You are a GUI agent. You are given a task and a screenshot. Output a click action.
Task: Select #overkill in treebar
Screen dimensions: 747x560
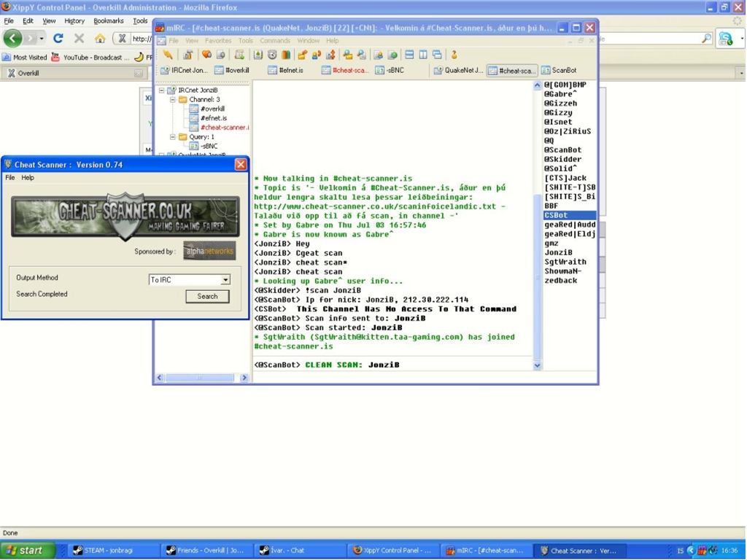(x=212, y=109)
